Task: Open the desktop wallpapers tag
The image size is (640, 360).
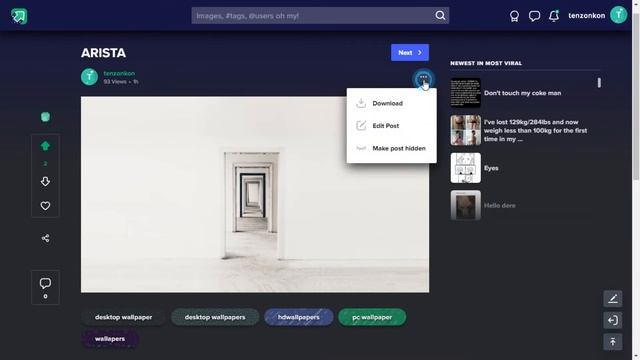Action: click(x=215, y=317)
